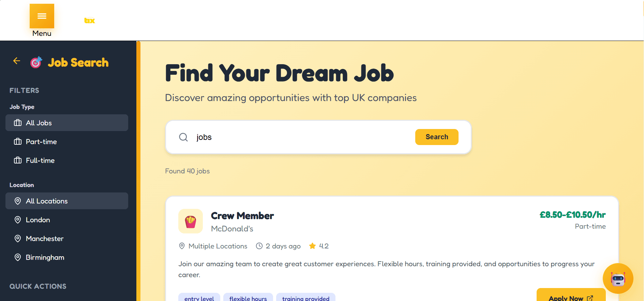Click Apply Now on the Crew Member job

(571, 297)
